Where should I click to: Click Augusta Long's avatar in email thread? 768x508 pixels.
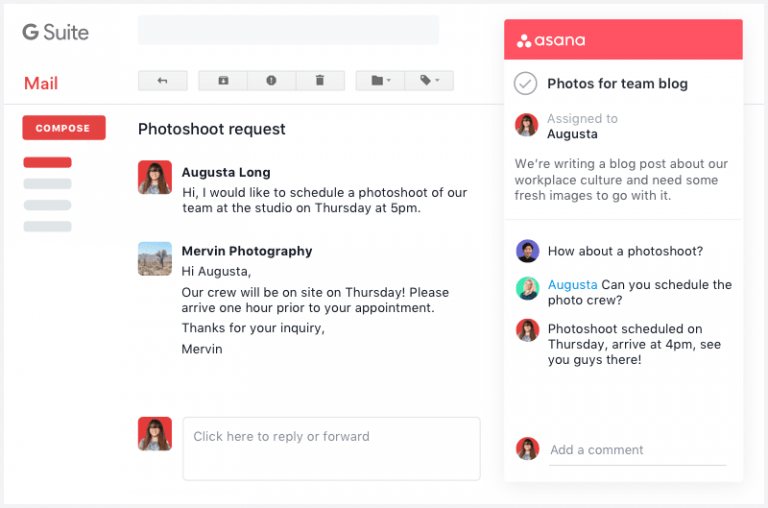155,177
